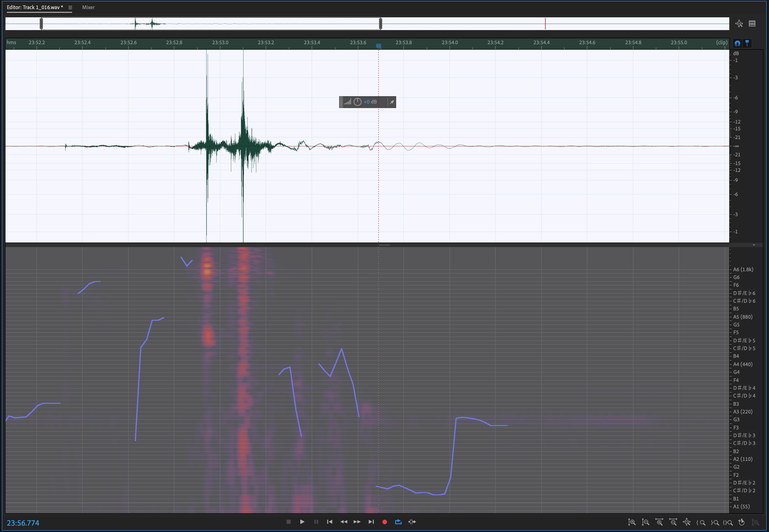
Task: Toggle the playhead marker pin button
Action: [747, 43]
